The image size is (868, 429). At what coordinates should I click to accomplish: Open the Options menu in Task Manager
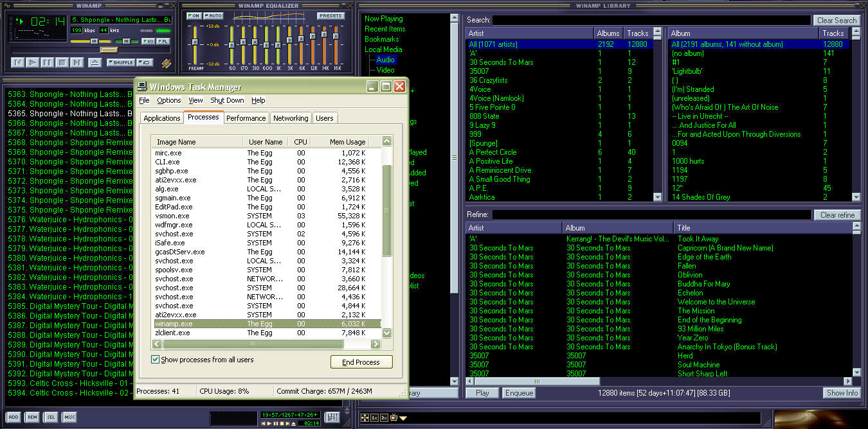pos(169,100)
